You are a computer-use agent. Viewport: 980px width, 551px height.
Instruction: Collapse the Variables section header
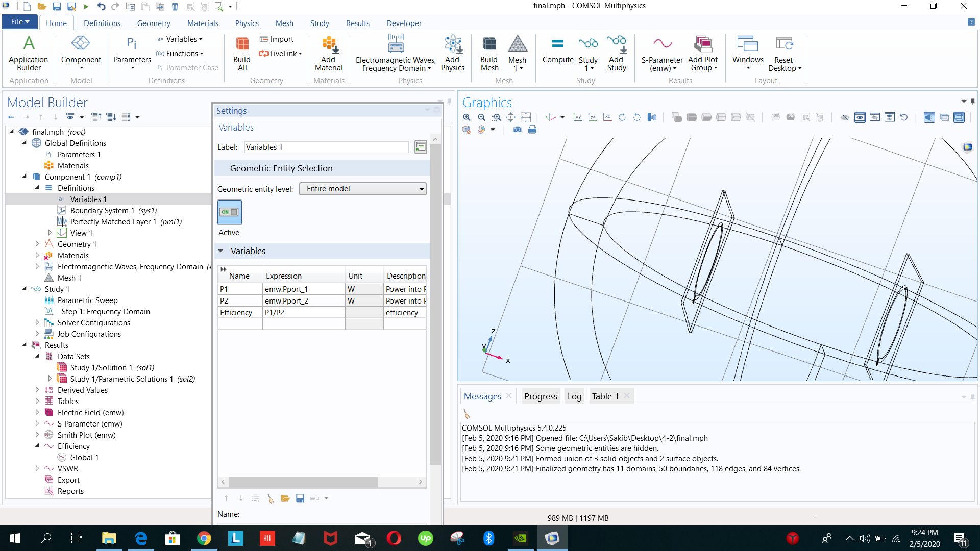(221, 251)
